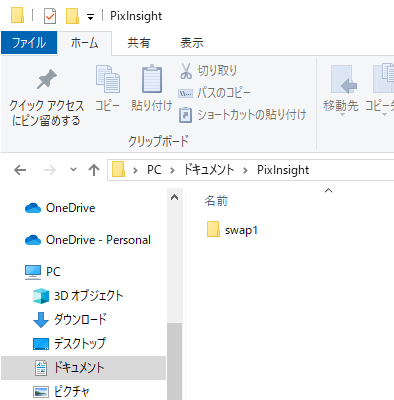Select the swap1 folder
The width and height of the screenshot is (394, 400).
(232, 230)
